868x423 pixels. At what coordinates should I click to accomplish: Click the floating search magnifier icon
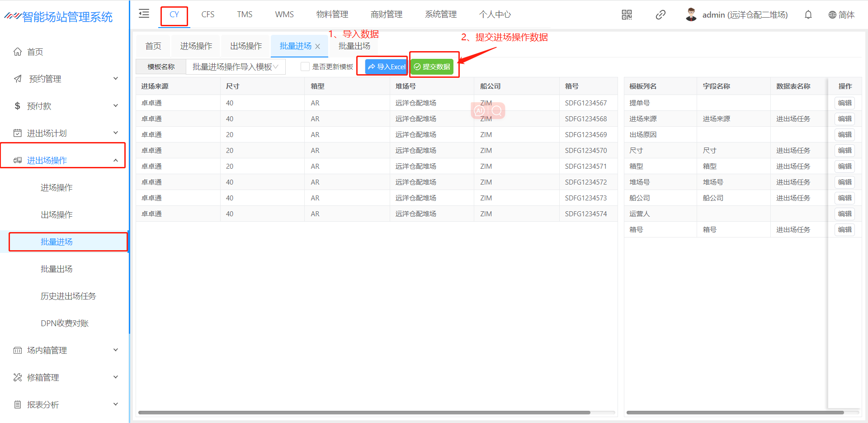pyautogui.click(x=496, y=110)
